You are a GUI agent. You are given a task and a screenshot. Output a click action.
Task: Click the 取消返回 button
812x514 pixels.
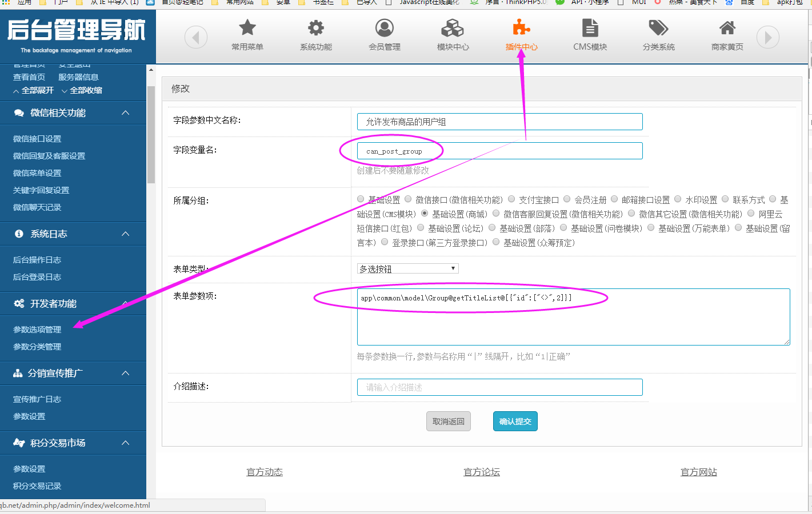[x=448, y=421]
